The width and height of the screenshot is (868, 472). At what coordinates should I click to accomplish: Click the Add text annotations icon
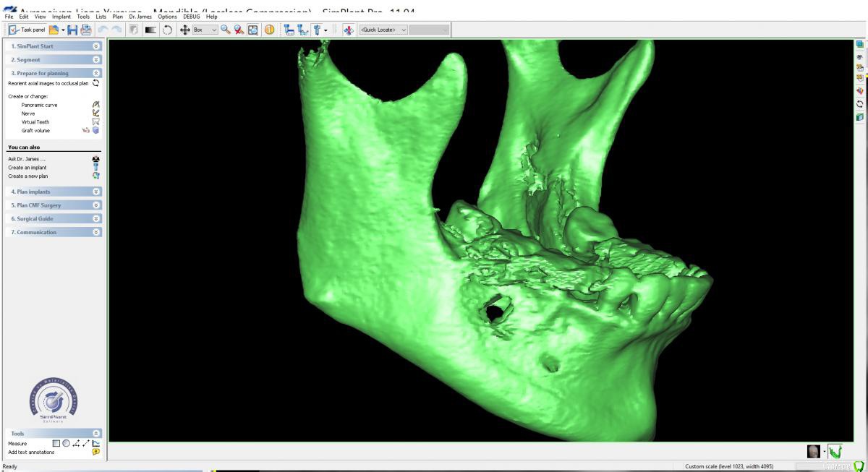[x=95, y=452]
